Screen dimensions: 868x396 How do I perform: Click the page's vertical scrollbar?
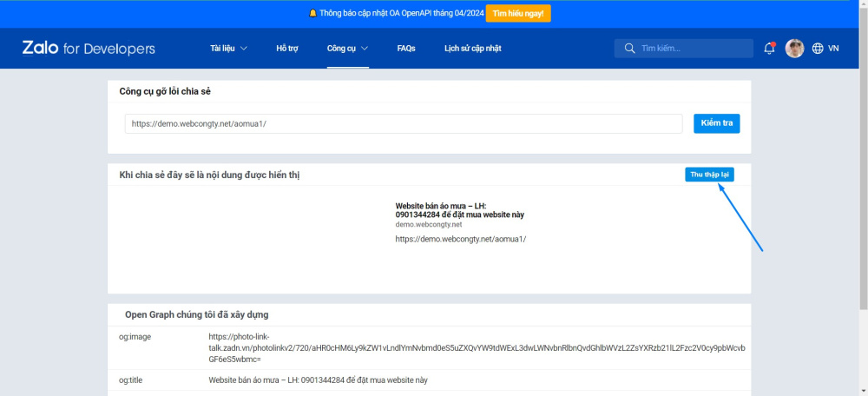pos(861,174)
